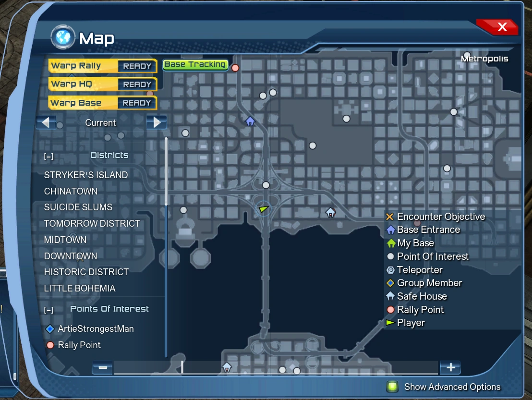
Task: Select SUICIDE SLUMS district
Action: (x=78, y=207)
